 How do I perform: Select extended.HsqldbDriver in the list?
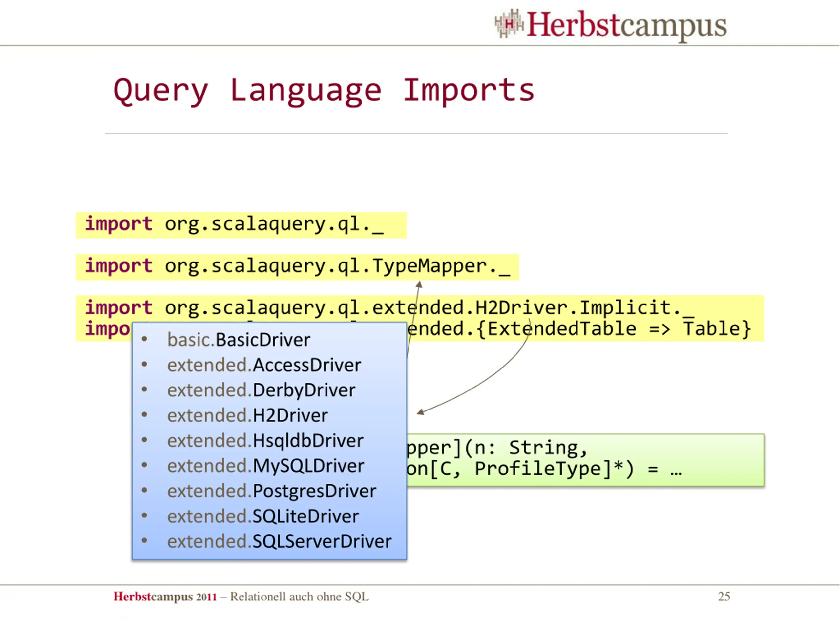pos(265,441)
